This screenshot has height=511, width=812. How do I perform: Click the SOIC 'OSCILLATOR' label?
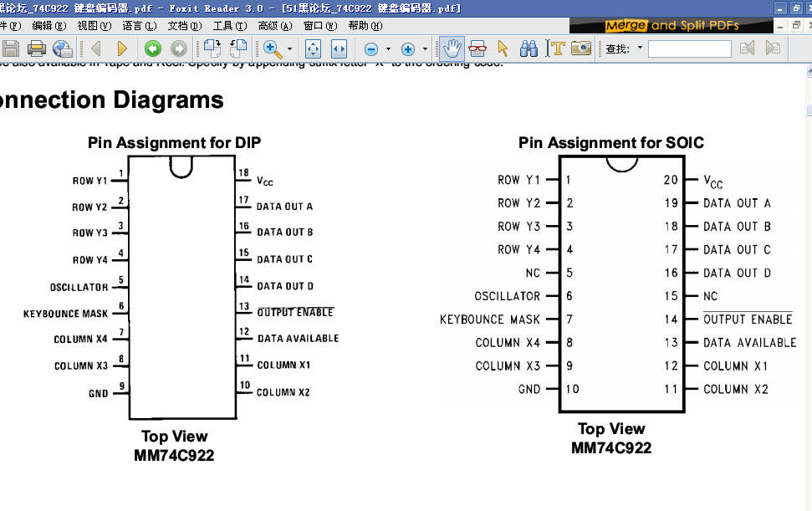pyautogui.click(x=508, y=296)
